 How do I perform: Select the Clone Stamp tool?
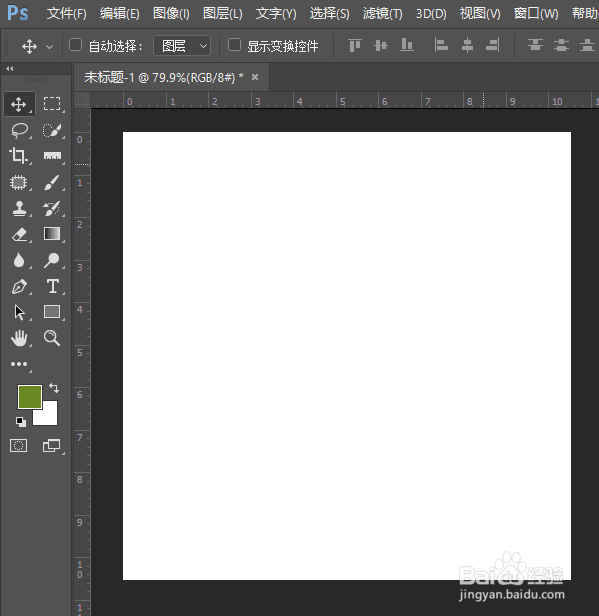point(19,209)
